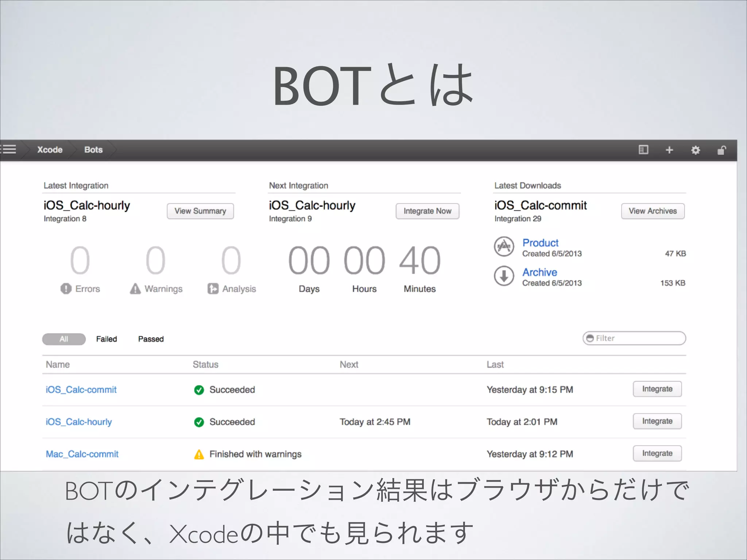Click 'Yesterday at 9:15 PM' cell
Viewport: 747px width, 560px height.
click(530, 390)
